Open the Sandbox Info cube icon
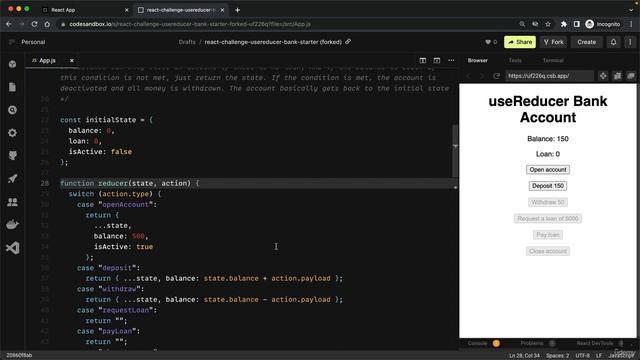 (13, 64)
